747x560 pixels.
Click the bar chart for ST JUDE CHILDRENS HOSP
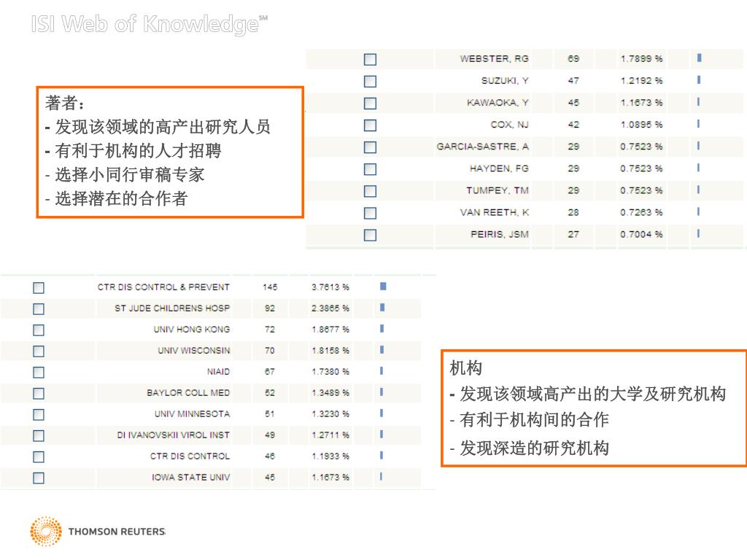click(x=382, y=308)
